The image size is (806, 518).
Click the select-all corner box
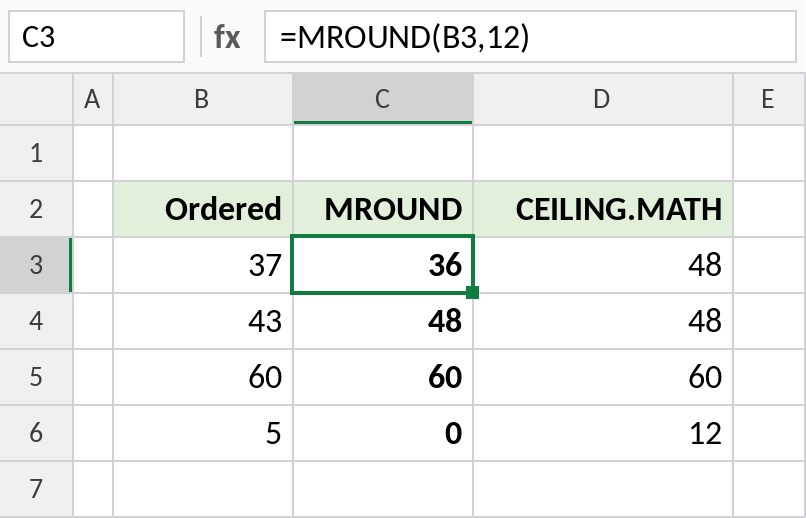point(36,99)
